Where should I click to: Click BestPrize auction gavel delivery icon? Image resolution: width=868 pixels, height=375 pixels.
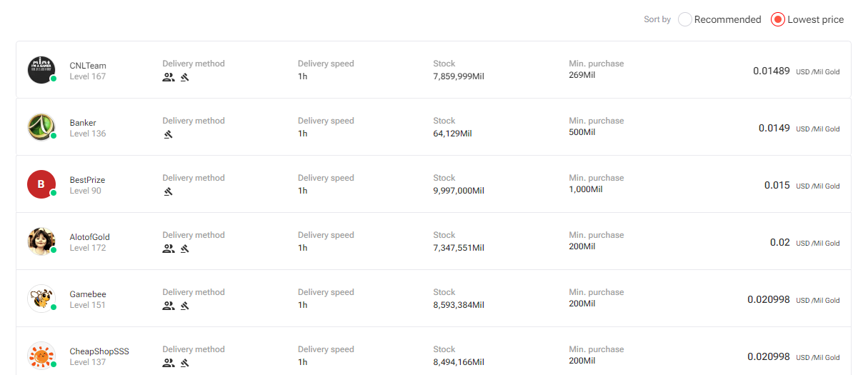169,191
